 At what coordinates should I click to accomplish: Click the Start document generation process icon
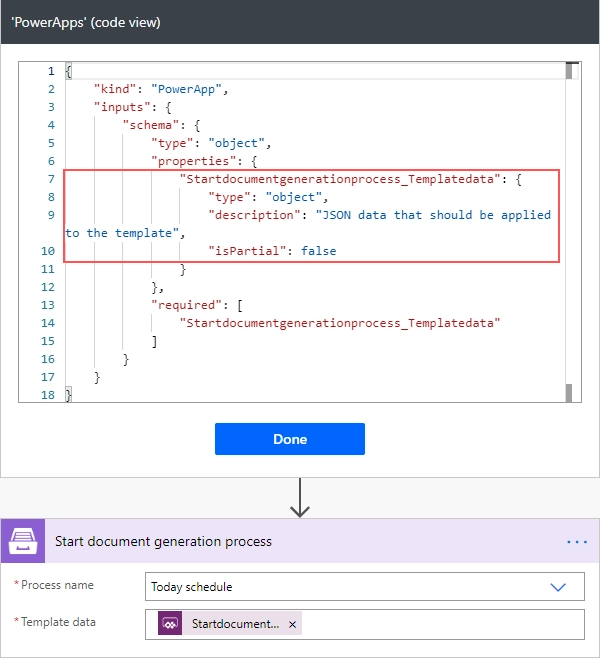(23, 541)
